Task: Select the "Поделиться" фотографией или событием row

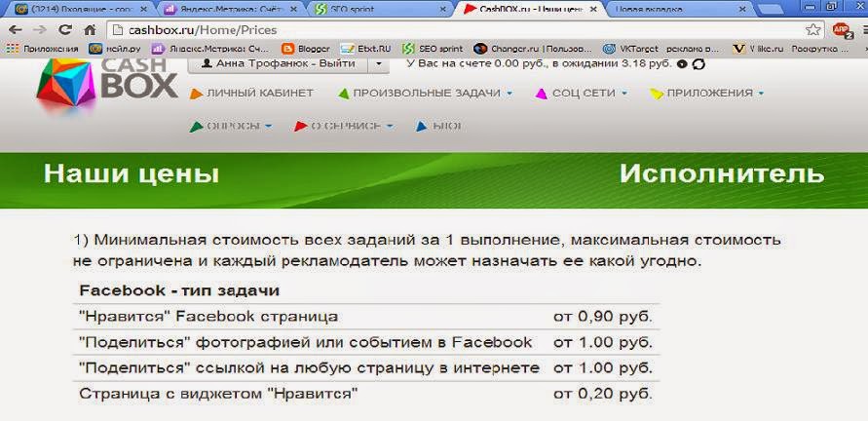Action: tap(366, 342)
